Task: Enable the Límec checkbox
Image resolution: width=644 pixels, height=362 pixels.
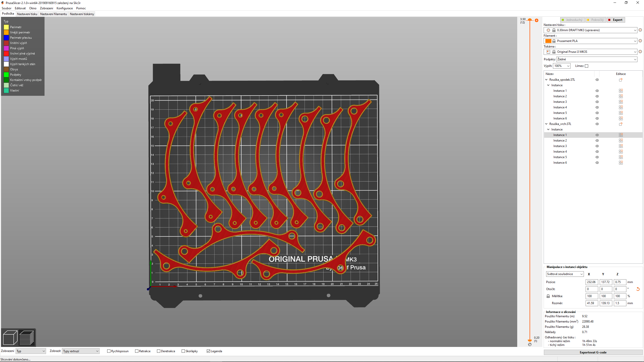Action: point(586,66)
